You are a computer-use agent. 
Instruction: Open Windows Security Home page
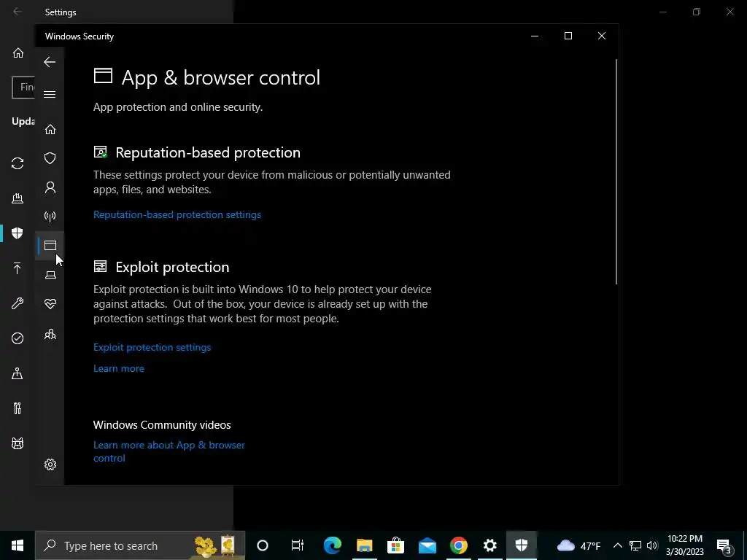point(50,130)
